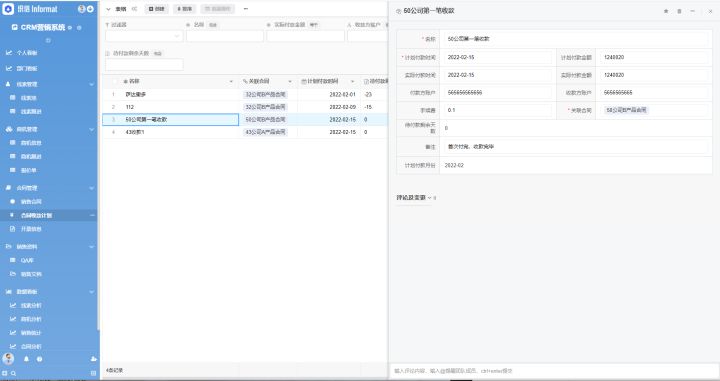This screenshot has height=381, width=720.
Task: Click the 关联合同 tag in detail form
Action: (x=626, y=110)
